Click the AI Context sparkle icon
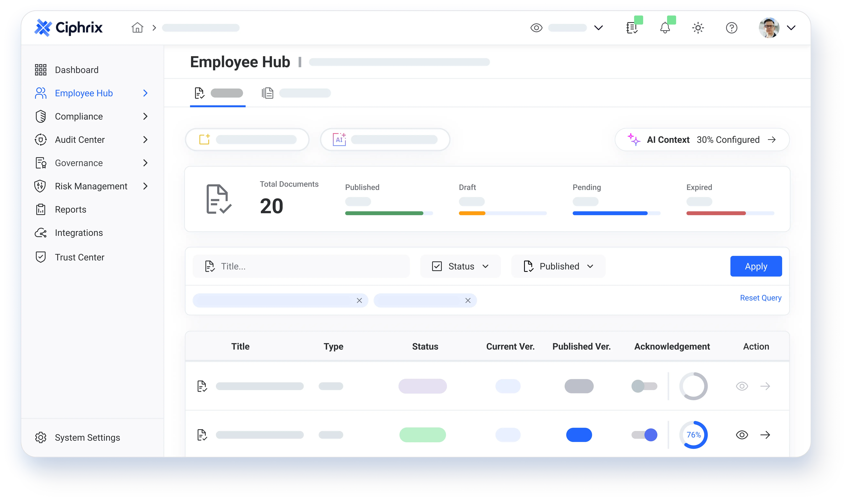The image size is (850, 504). click(634, 140)
